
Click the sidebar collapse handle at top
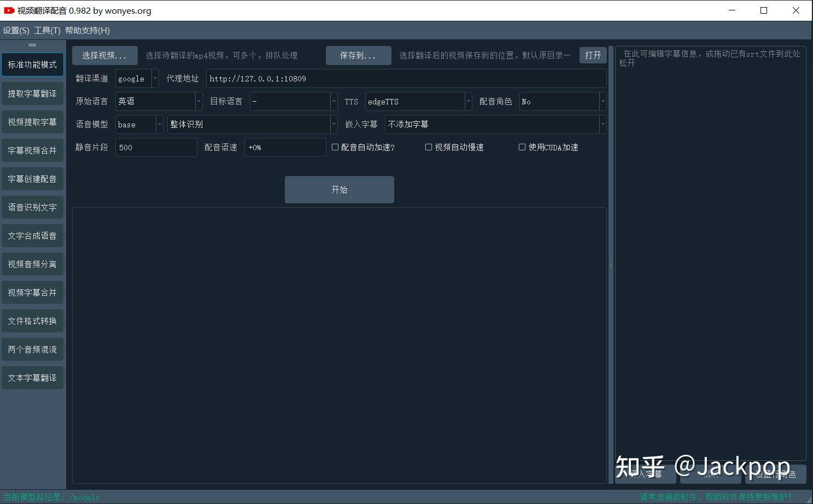tap(32, 45)
